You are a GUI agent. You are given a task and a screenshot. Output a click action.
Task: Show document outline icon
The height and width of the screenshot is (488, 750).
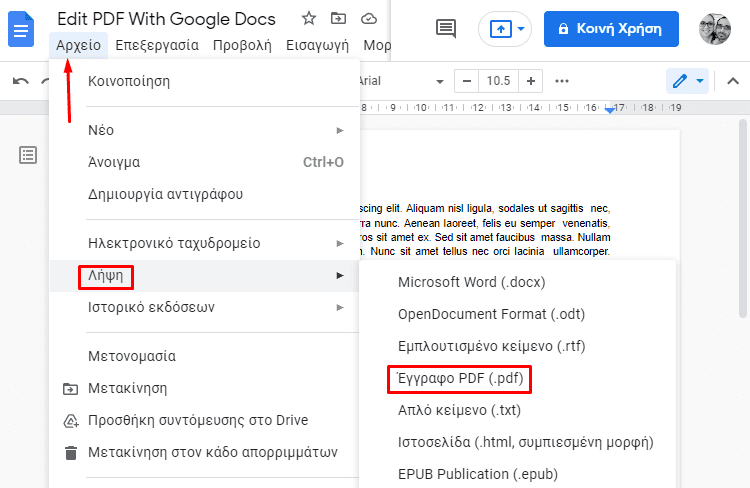pos(28,155)
